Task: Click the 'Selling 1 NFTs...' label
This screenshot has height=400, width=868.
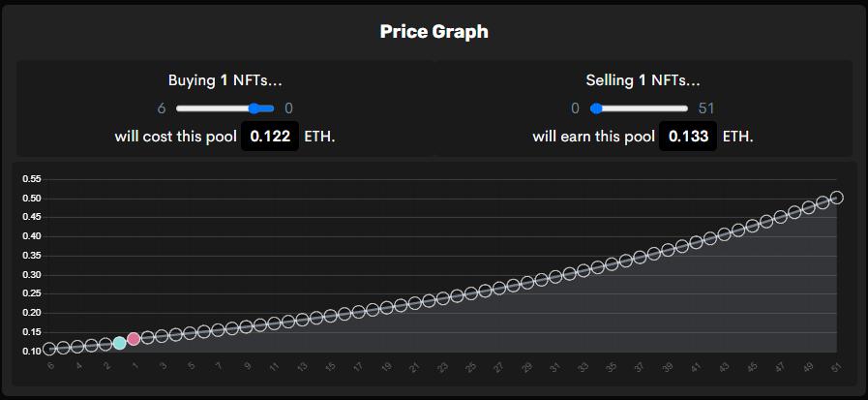Action: [643, 80]
